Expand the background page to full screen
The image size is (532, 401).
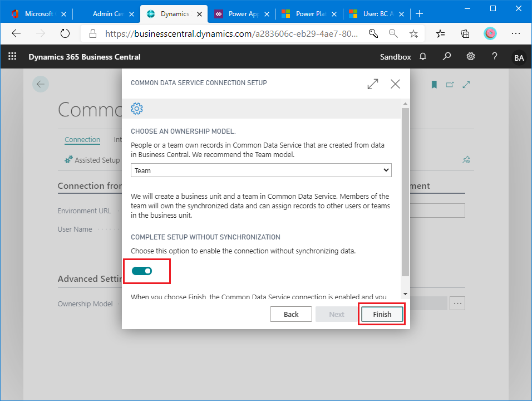click(x=466, y=85)
